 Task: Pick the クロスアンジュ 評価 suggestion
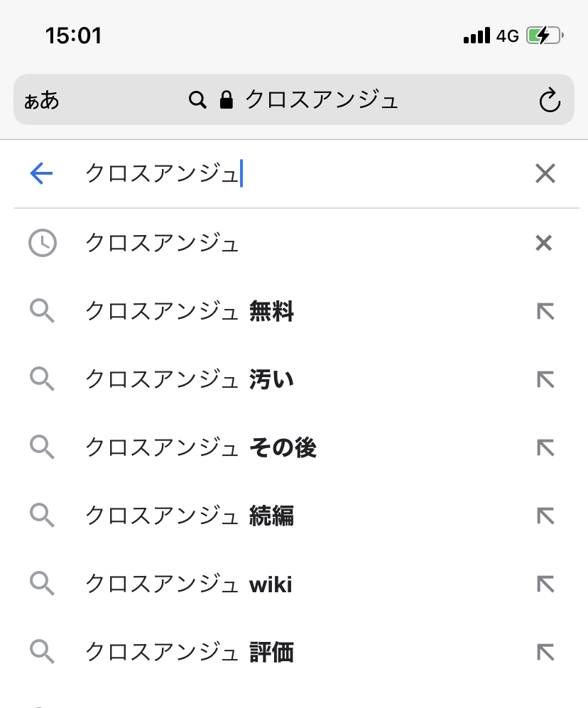coord(190,653)
